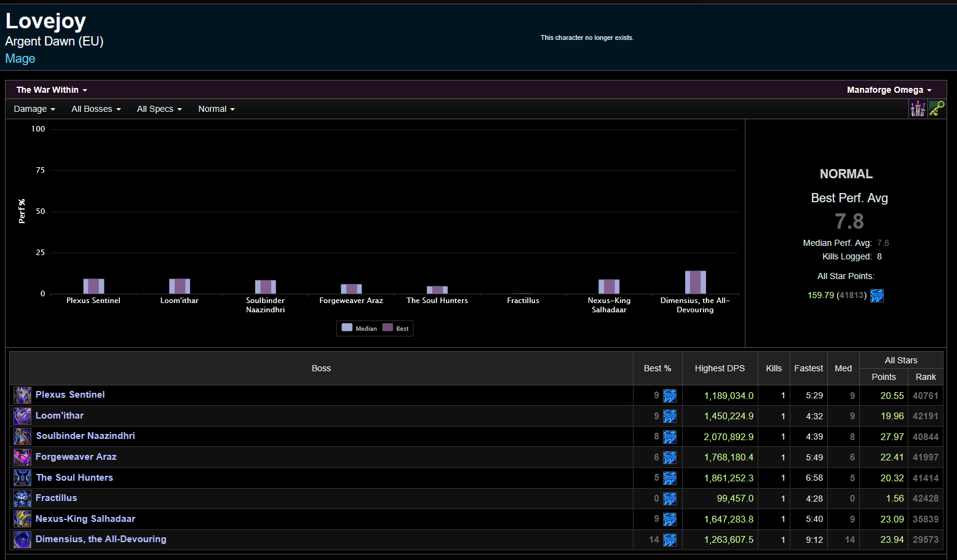Open the Nexus-King Salhadaar boss link
957x560 pixels.
click(x=85, y=519)
